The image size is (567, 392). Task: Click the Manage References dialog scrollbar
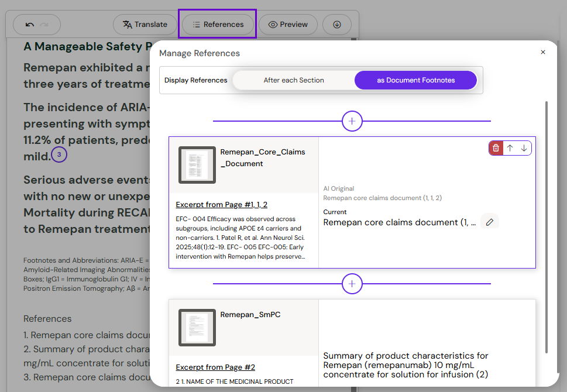(546, 227)
